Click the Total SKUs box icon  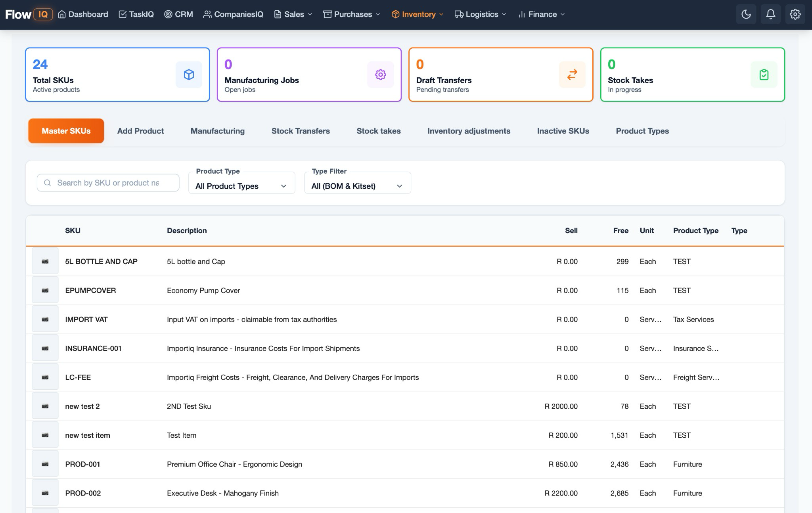coord(189,75)
